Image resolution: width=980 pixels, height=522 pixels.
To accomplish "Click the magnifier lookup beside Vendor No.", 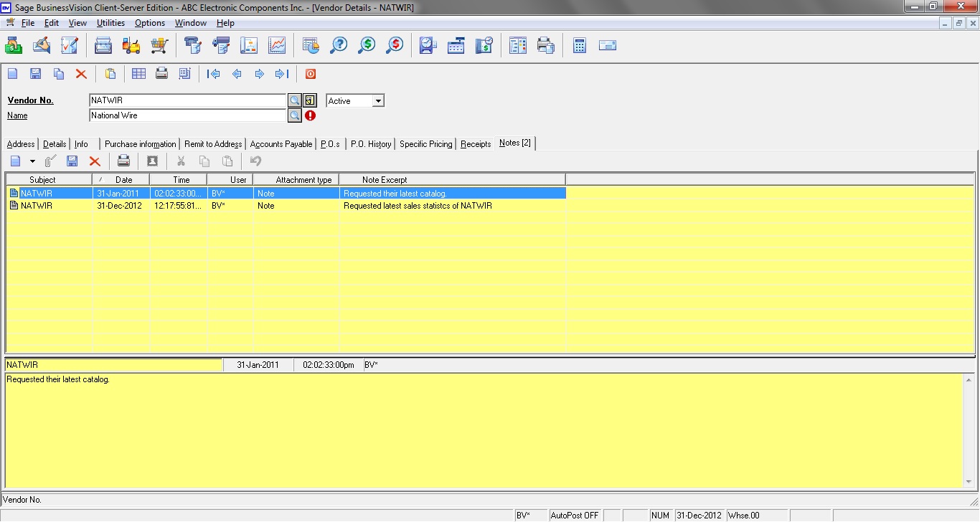I will 294,100.
